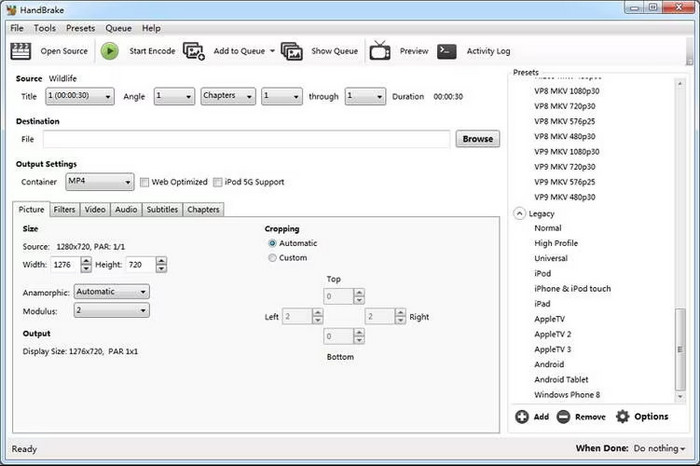Click the destination File input field
This screenshot has height=466, width=700.
point(246,139)
